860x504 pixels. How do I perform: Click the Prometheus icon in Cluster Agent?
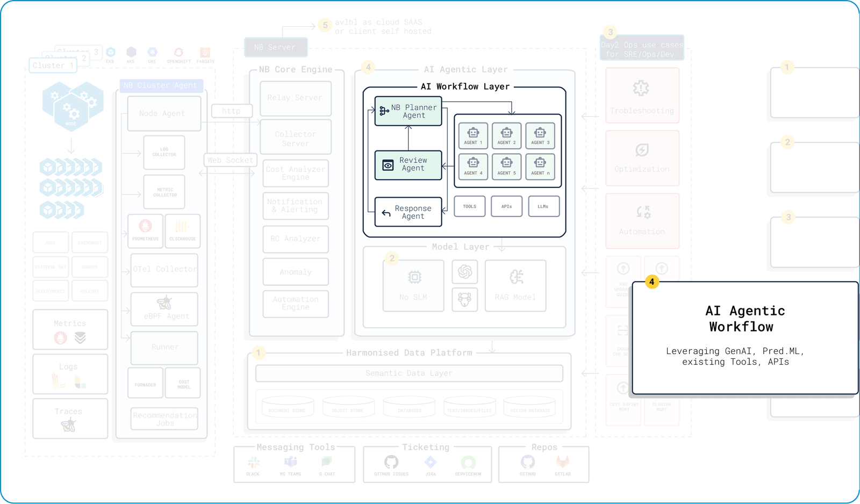point(145,226)
